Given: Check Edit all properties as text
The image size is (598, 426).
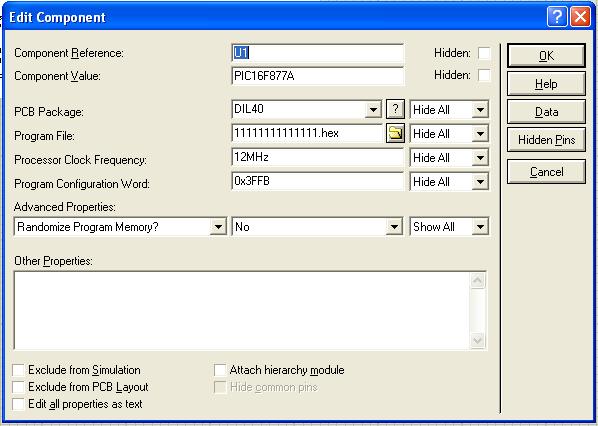Looking at the screenshot, I should 18,404.
